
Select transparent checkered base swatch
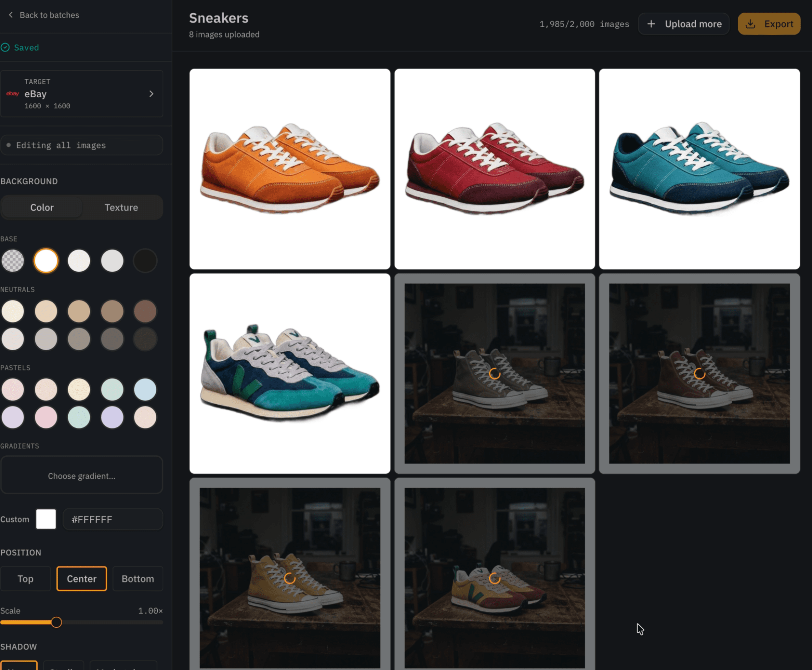tap(13, 261)
